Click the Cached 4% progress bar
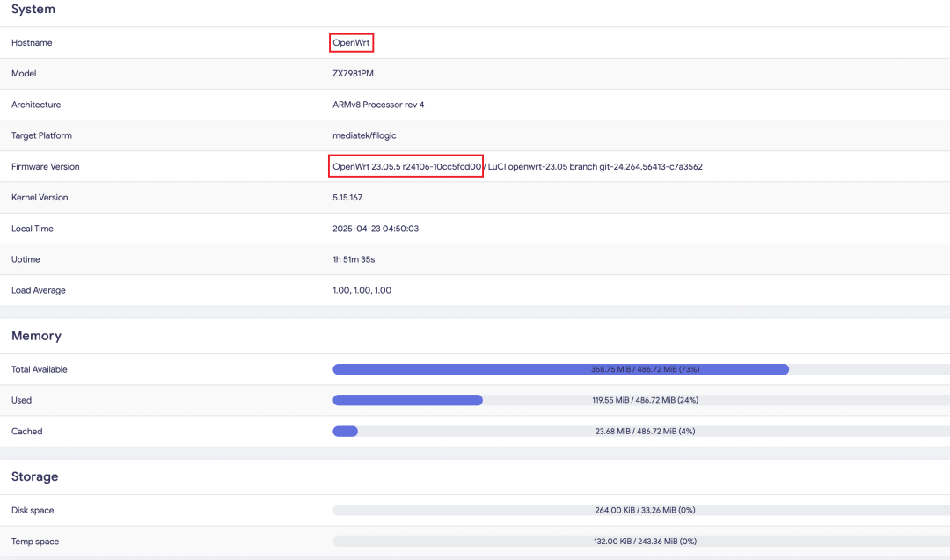950x560 pixels. pos(641,432)
